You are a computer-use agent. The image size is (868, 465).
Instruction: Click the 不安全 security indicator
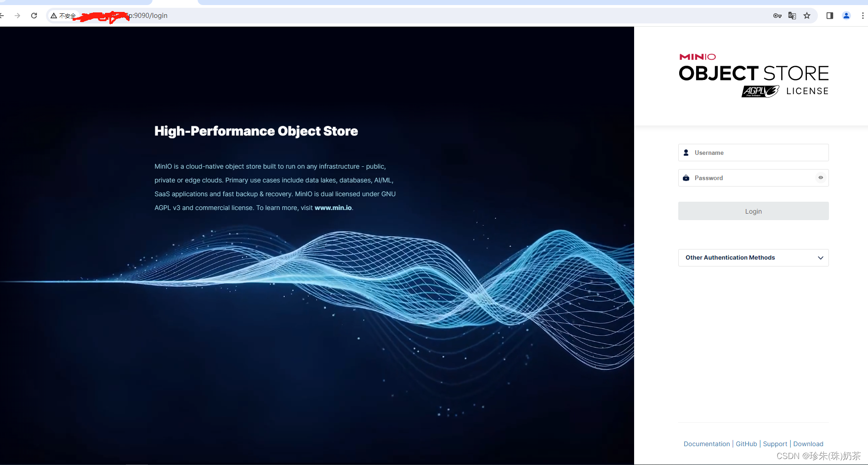(63, 15)
